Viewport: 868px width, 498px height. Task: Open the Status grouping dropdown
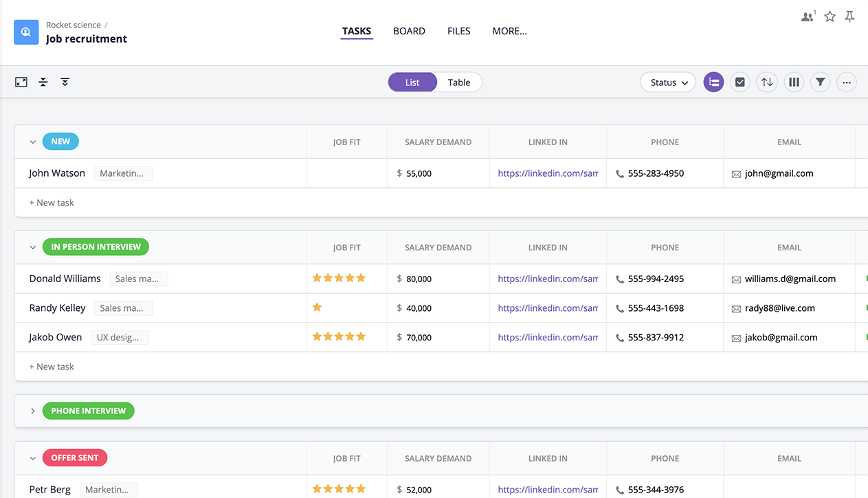pos(668,83)
